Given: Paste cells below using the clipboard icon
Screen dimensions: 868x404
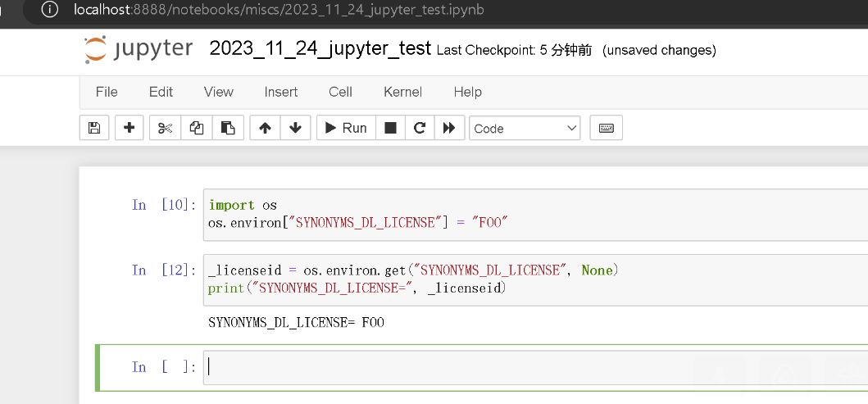Looking at the screenshot, I should (x=228, y=129).
